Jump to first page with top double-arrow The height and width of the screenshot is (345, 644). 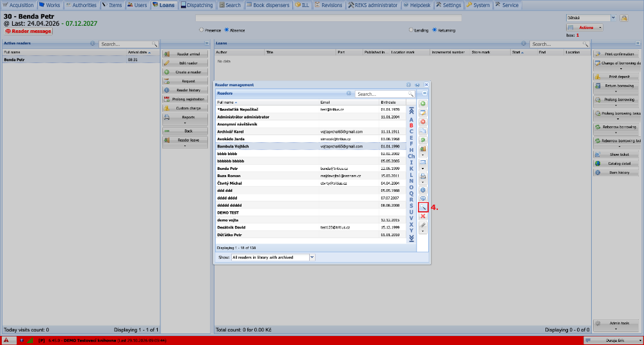tap(411, 111)
